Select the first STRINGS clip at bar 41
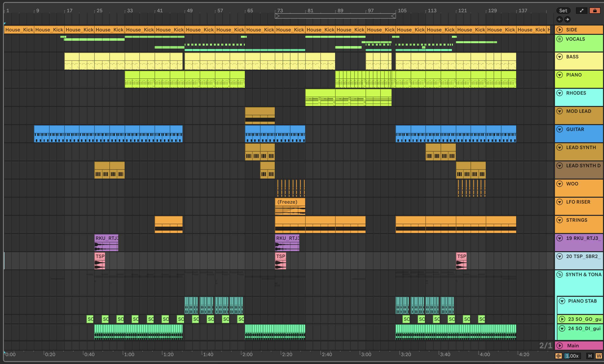 (x=169, y=224)
